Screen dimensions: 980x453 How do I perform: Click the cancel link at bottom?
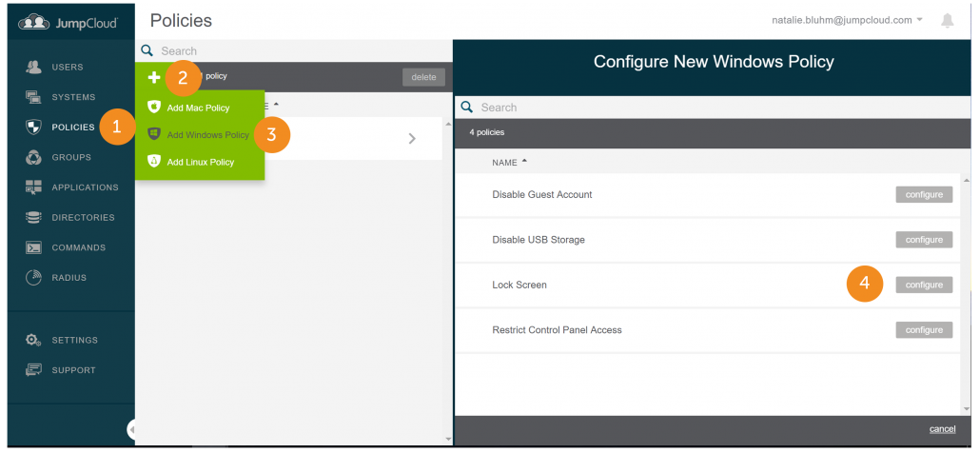tap(942, 429)
